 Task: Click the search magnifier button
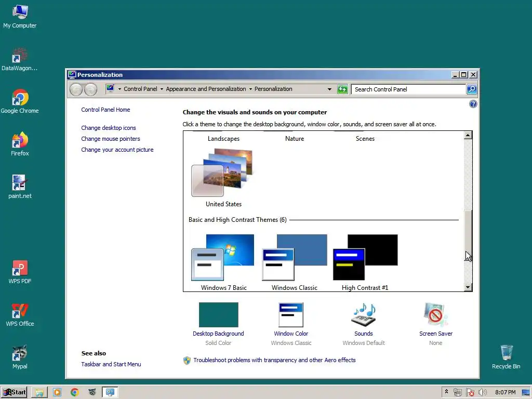coord(472,89)
